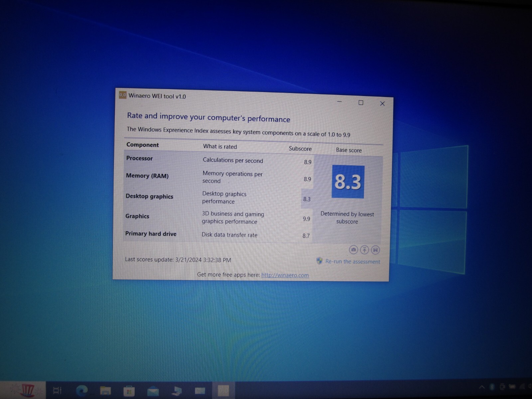Click the computer icon on the taskbar
Screen dimensions: 532x399
(177, 391)
